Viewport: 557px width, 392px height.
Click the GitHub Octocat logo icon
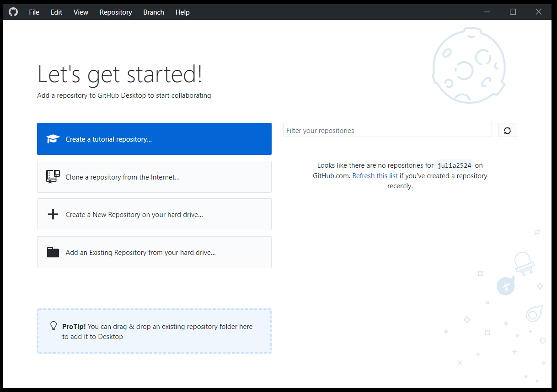[13, 12]
